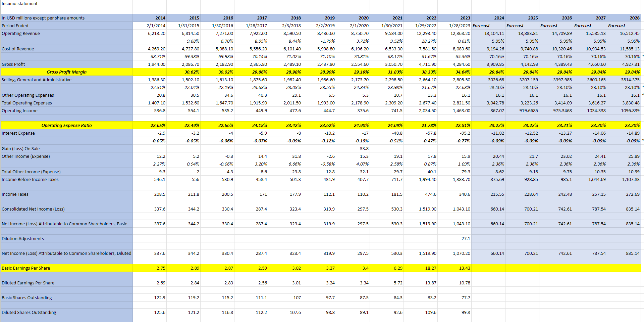This screenshot has height=322, width=644.
Task: Click 'Other Operating Expenses' row label
Action: [x=66, y=95]
